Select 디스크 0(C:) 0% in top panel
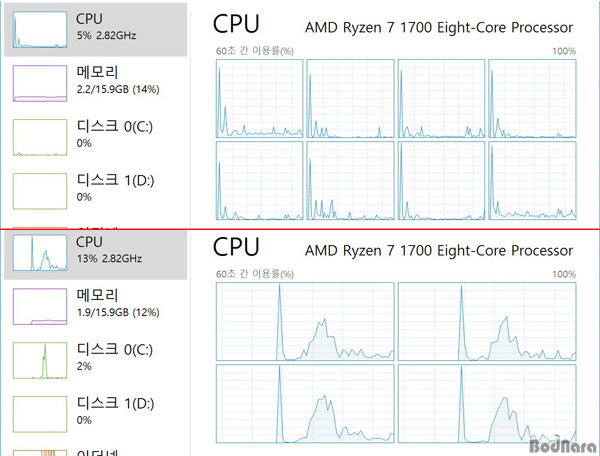The height and width of the screenshot is (456, 600). coord(96,137)
